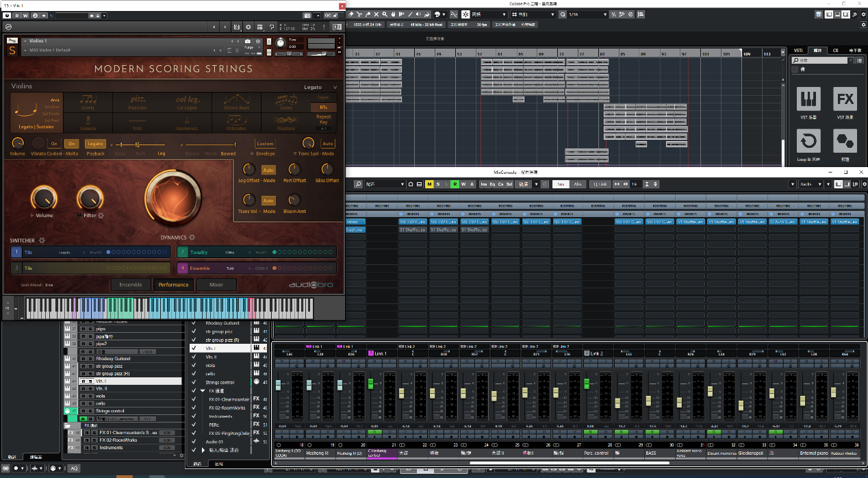Select the Pizzicato articulation icon
868x478 pixels.
[138, 101]
